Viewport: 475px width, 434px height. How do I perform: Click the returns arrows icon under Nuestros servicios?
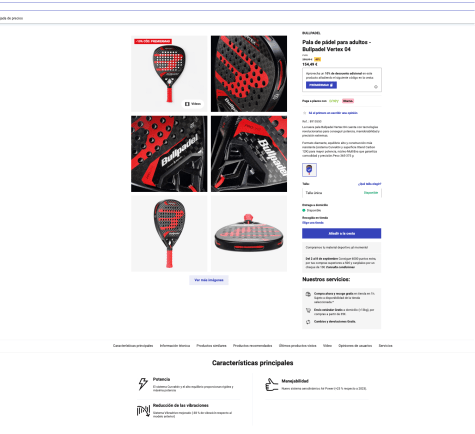pyautogui.click(x=308, y=322)
